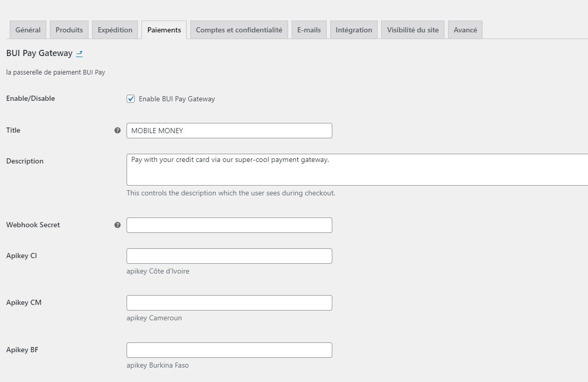Image resolution: width=588 pixels, height=382 pixels.
Task: Click the help icon beside Title
Action: (x=118, y=131)
